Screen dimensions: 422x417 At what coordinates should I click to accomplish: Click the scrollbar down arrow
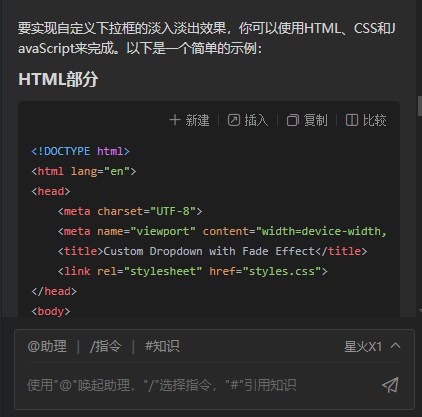pos(420,311)
